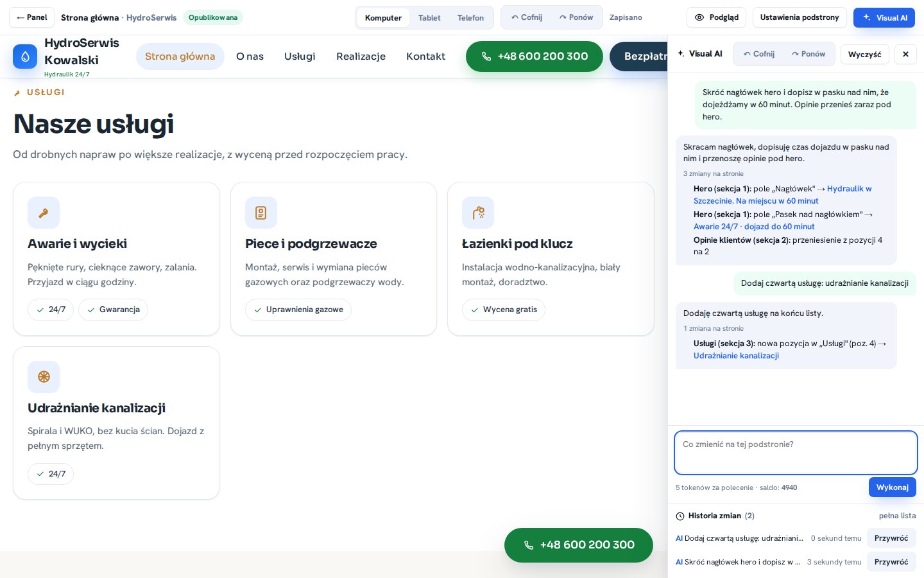Click the shower icon in Łazienki pod klucz card

click(x=478, y=213)
